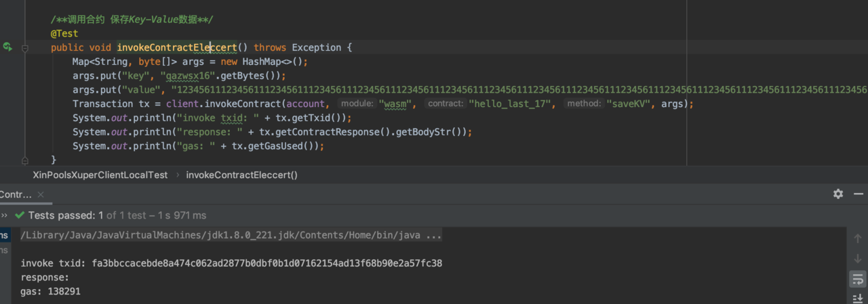Click the @Test annotation
868x304 pixels.
64,33
